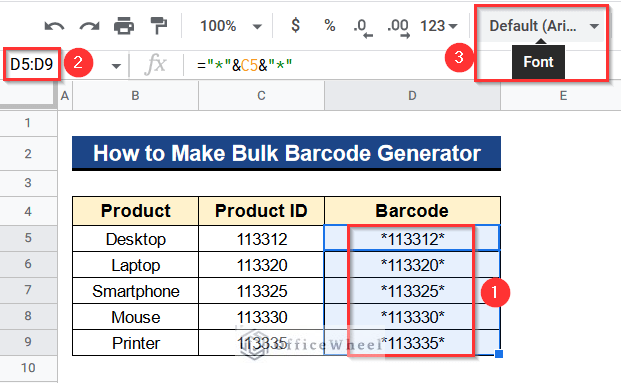The width and height of the screenshot is (621, 383).
Task: Select the 'Desktop' cell
Action: click(x=135, y=239)
